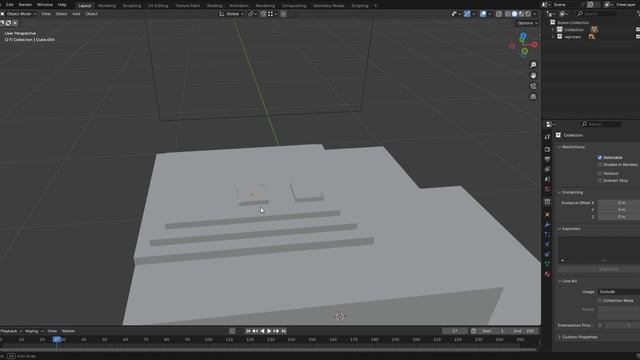This screenshot has width=640, height=360.
Task: Open the Output properties tab
Action: point(547,159)
